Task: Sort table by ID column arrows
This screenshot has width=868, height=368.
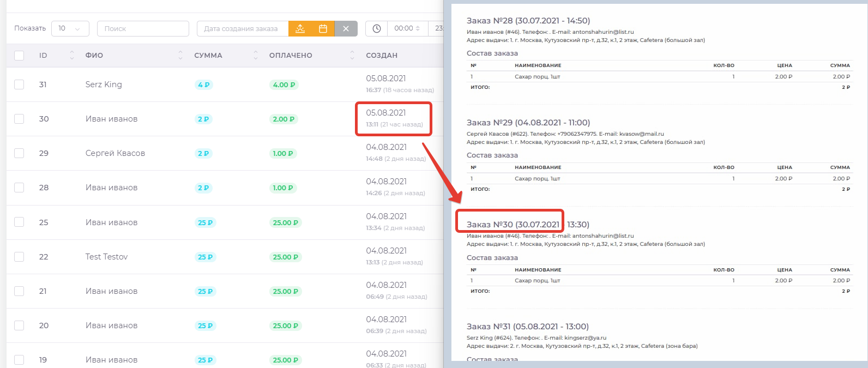Action: 71,55
